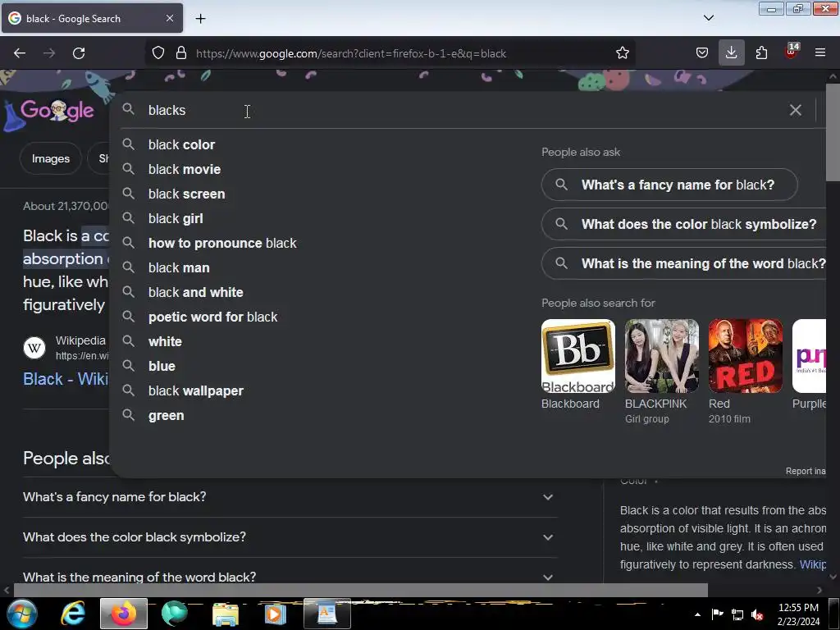
Task: Open a new tab with the plus button
Action: click(x=200, y=19)
